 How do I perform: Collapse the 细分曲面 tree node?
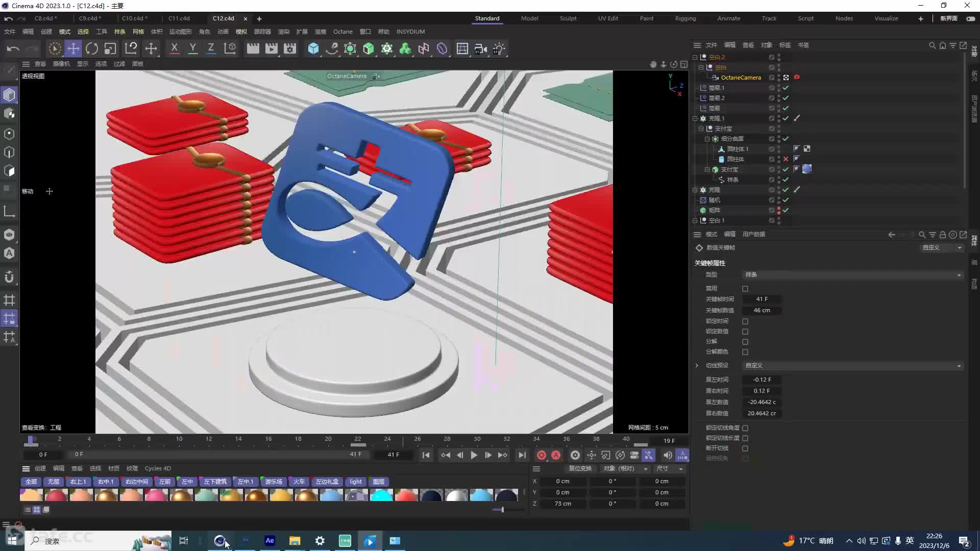point(707,139)
